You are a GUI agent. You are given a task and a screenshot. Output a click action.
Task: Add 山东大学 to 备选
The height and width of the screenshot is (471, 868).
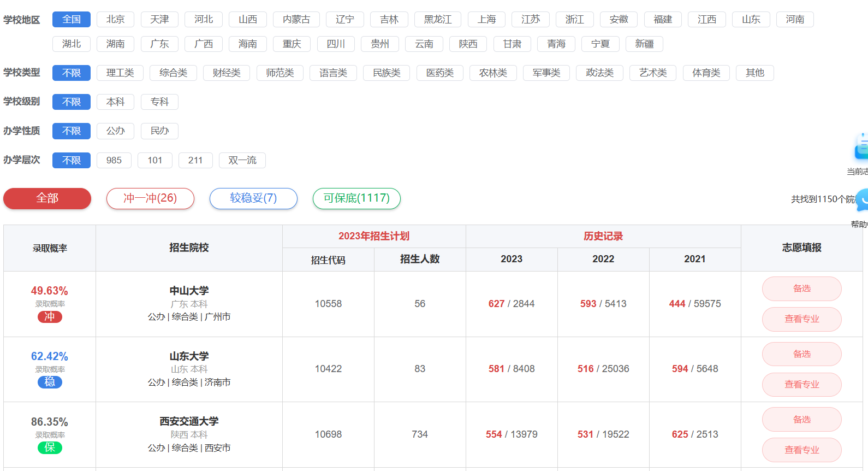(x=802, y=354)
